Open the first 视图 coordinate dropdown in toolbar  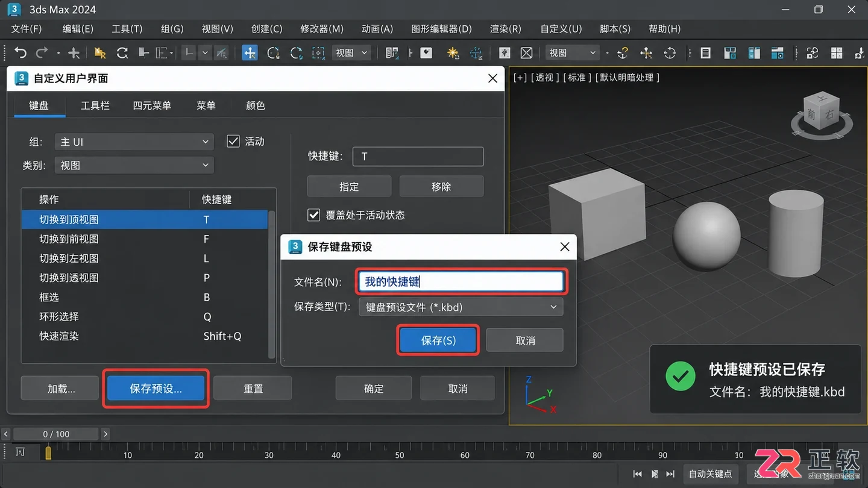[351, 53]
